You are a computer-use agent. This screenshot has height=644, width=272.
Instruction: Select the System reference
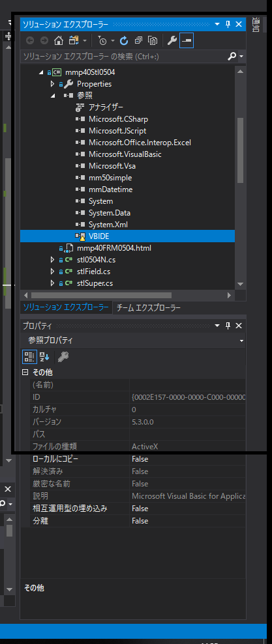101,201
